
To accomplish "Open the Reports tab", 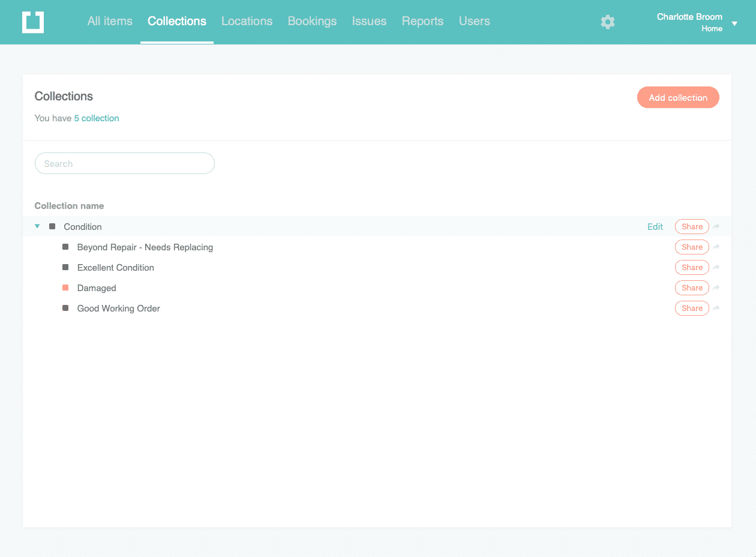I will (422, 21).
